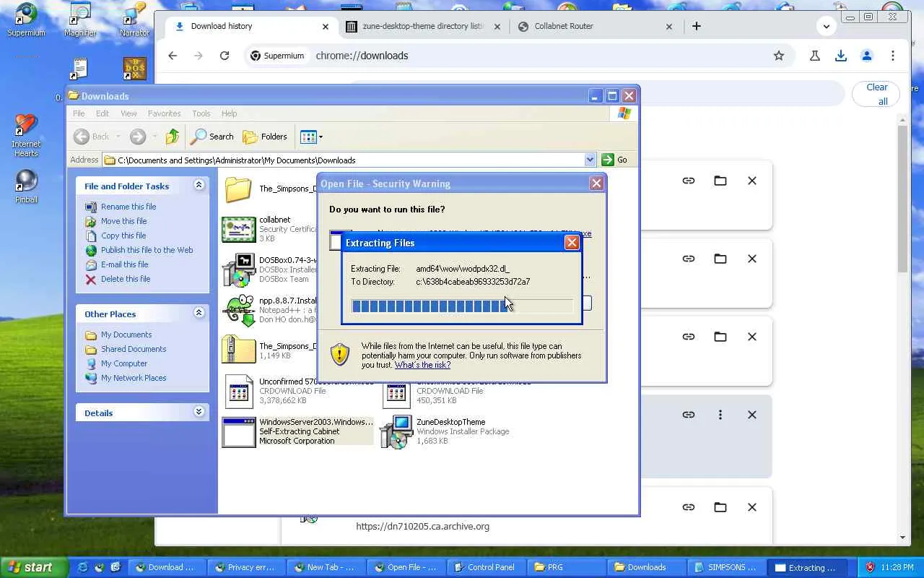
Task: Click the Go button beside the address bar
Action: pos(614,160)
